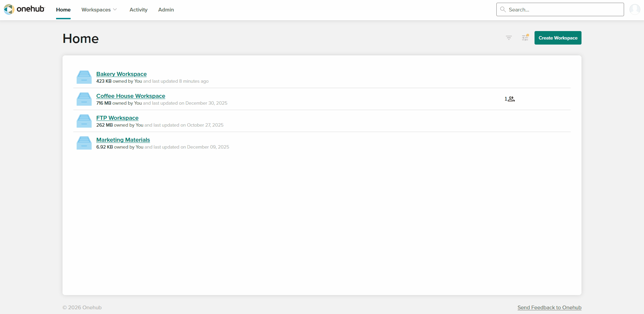The width and height of the screenshot is (644, 314).
Task: Open the FTP Workspace link
Action: pyautogui.click(x=117, y=118)
